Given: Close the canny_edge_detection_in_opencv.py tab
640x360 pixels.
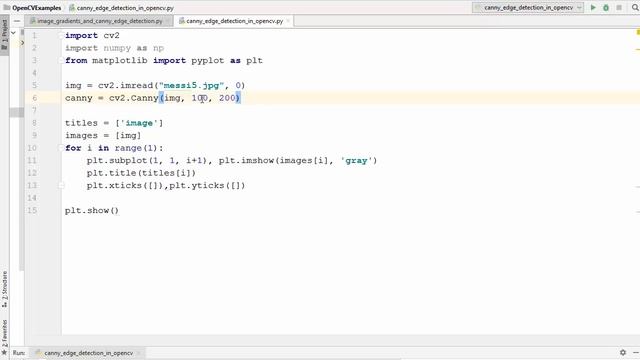Looking at the screenshot, I should (x=288, y=21).
